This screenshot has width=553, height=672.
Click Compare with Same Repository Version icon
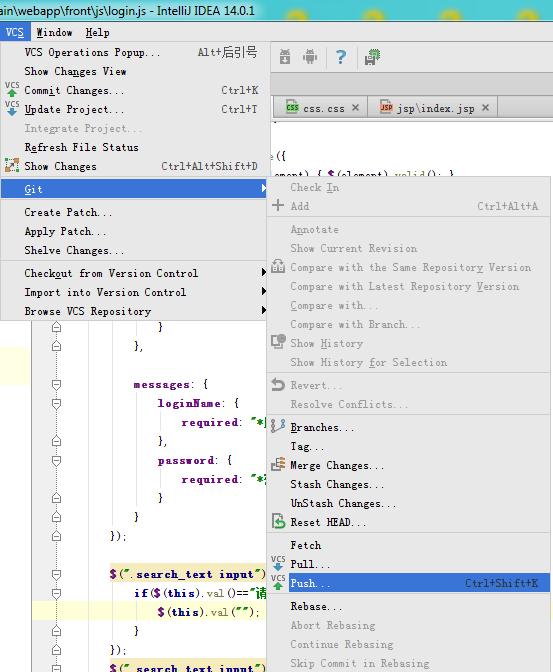tap(278, 266)
